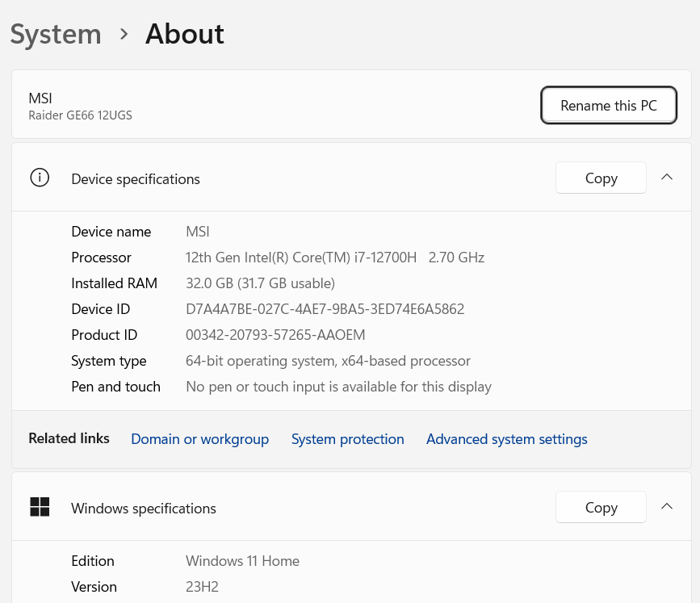
Task: Go back to System in breadcrumb
Action: click(56, 34)
